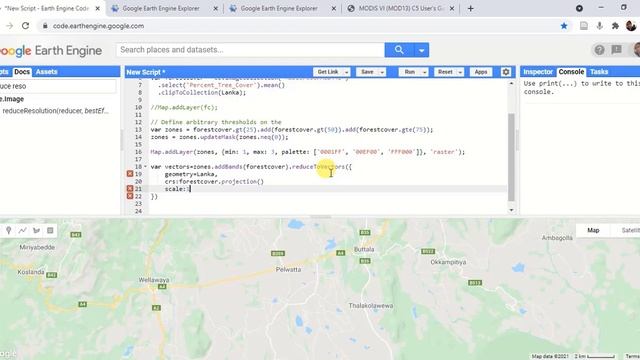The height and width of the screenshot is (360, 640).
Task: Select the draw a line map tool
Action: [x=22, y=231]
